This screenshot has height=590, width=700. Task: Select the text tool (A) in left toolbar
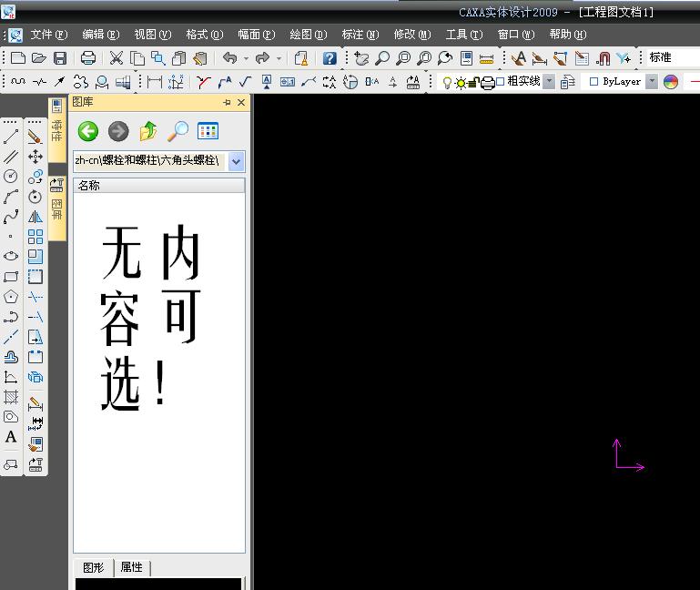click(x=11, y=437)
